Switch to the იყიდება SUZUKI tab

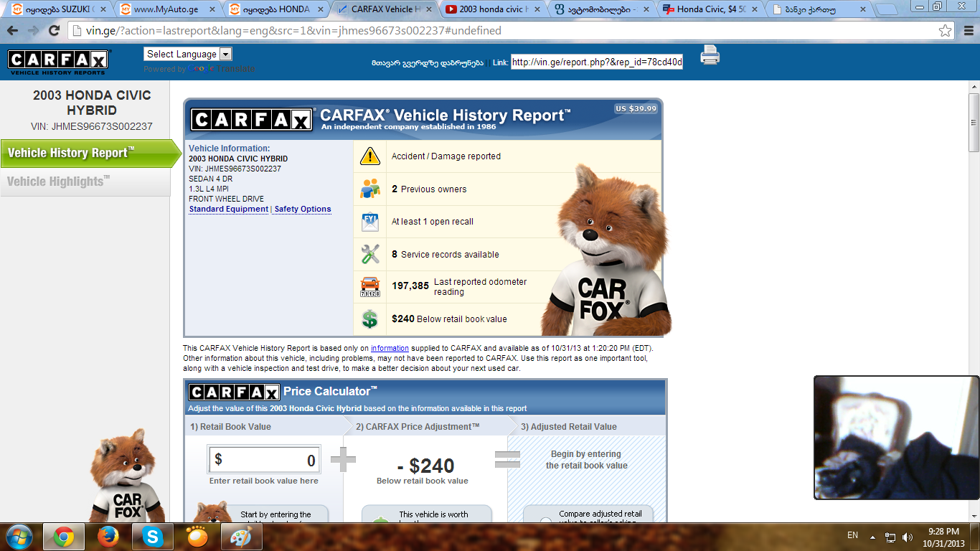click(x=59, y=10)
